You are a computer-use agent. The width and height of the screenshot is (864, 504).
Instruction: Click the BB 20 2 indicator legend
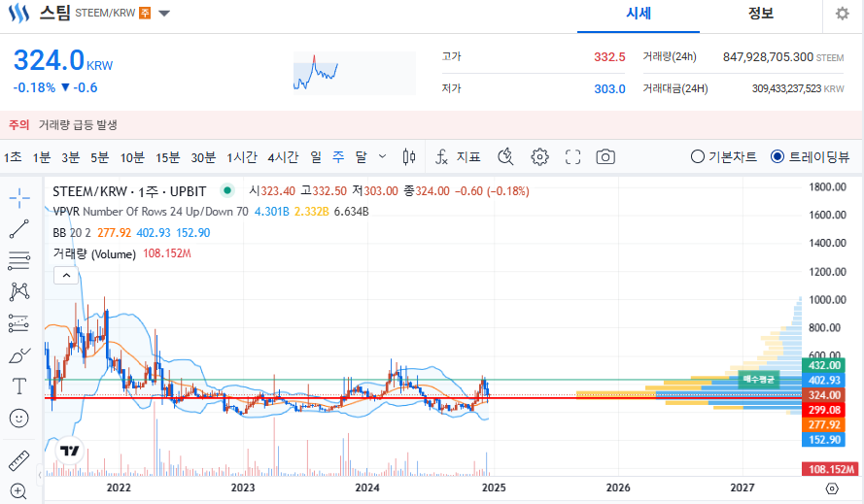131,233
